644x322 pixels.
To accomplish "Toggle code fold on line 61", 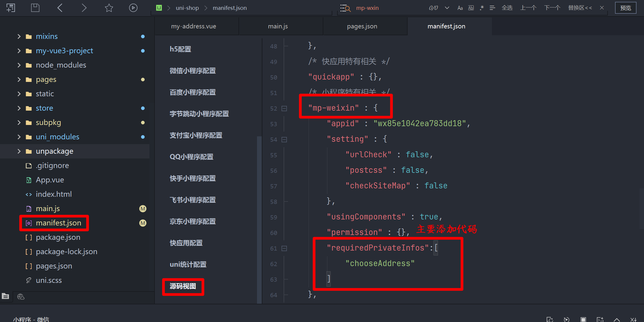I will point(284,248).
